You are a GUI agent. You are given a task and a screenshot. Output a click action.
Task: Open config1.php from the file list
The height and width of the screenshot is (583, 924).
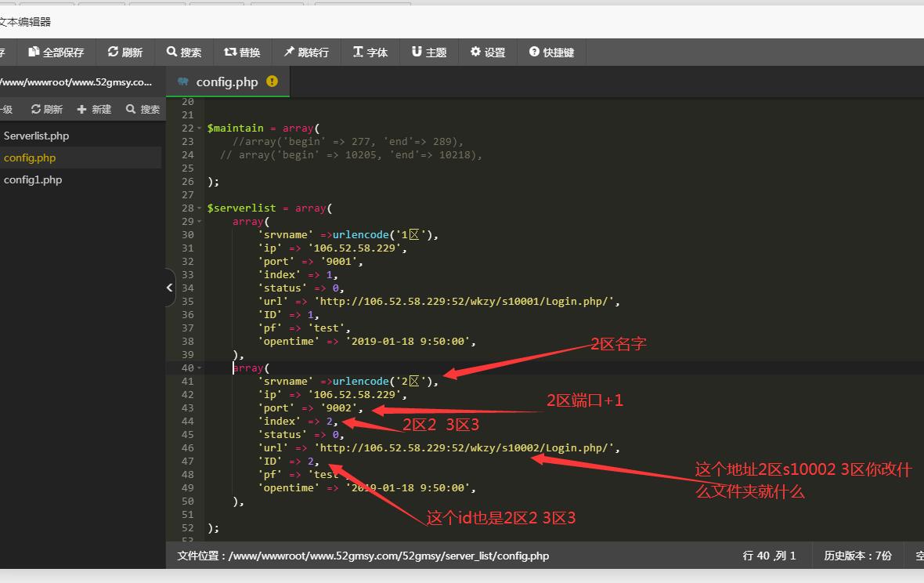click(33, 179)
